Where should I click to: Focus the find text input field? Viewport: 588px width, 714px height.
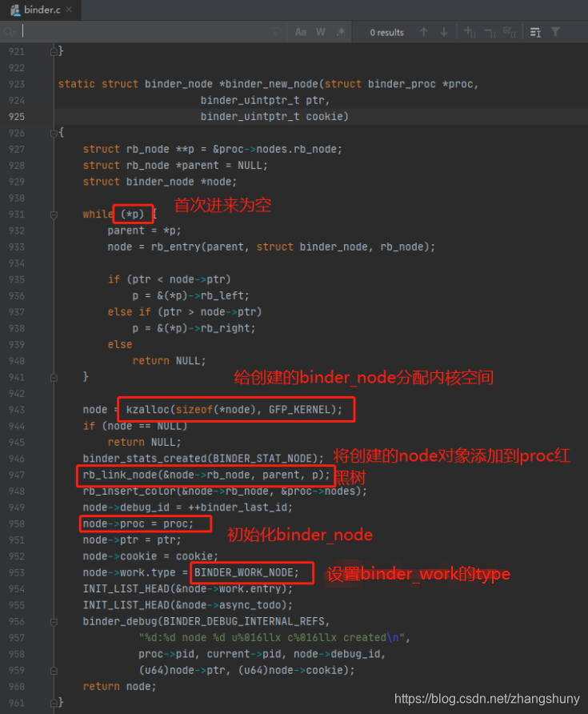coord(146,32)
